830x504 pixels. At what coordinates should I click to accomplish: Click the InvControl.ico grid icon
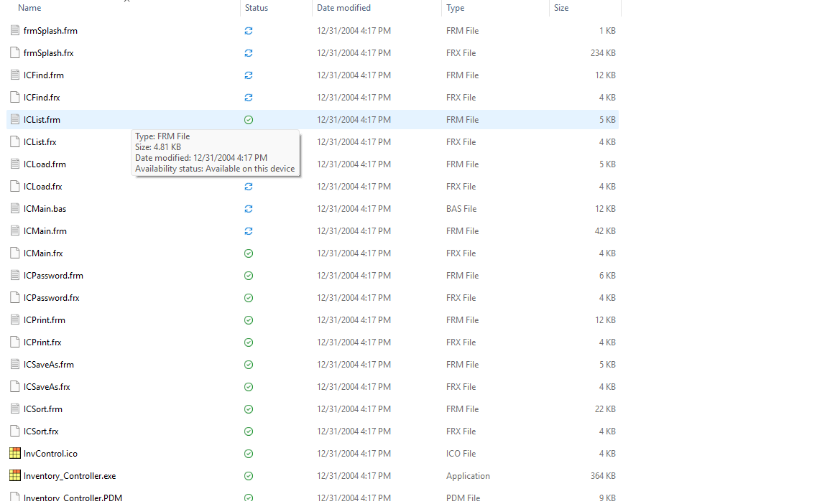click(14, 454)
